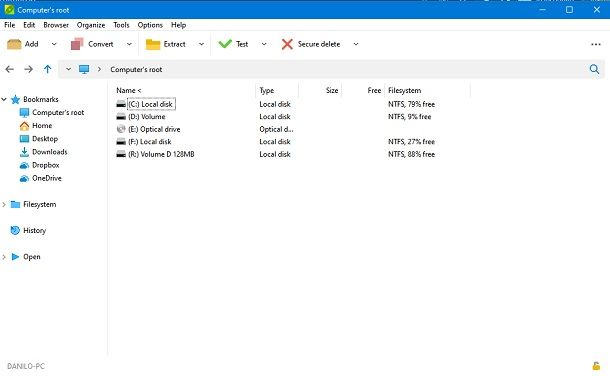The height and width of the screenshot is (376, 610).
Task: Select (E:) Optical drive entry
Action: [154, 129]
